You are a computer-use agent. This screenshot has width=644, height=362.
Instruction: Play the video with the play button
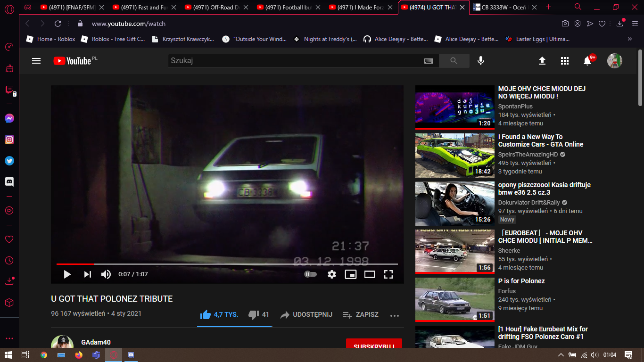[x=67, y=274]
